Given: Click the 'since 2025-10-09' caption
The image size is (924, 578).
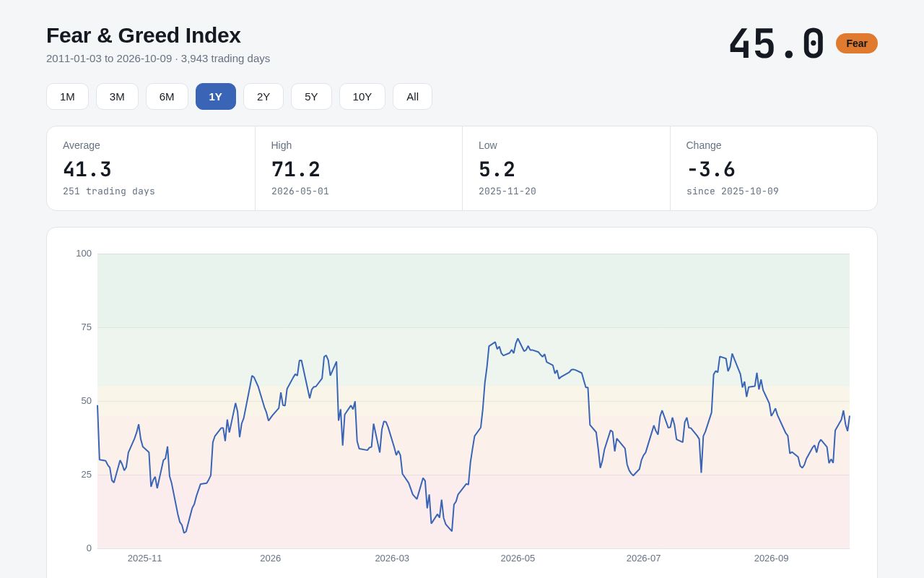Looking at the screenshot, I should click(x=733, y=191).
